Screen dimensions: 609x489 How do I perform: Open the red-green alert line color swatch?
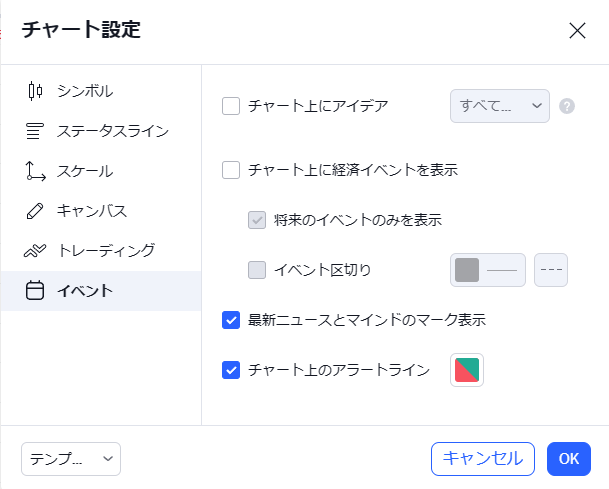466,370
